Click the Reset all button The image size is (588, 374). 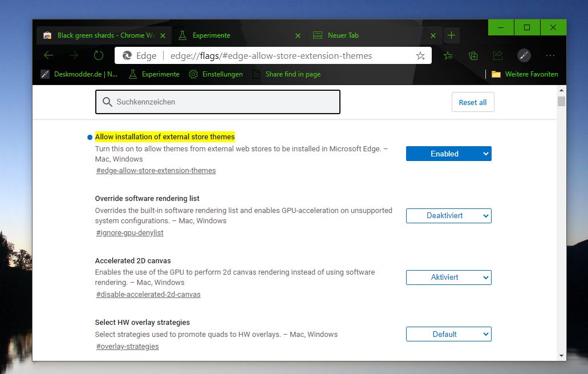[473, 102]
